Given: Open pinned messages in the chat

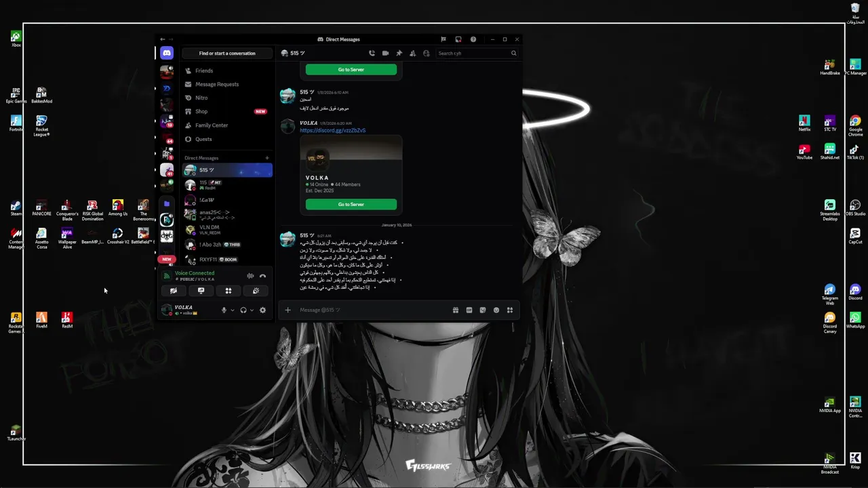Looking at the screenshot, I should [x=399, y=53].
